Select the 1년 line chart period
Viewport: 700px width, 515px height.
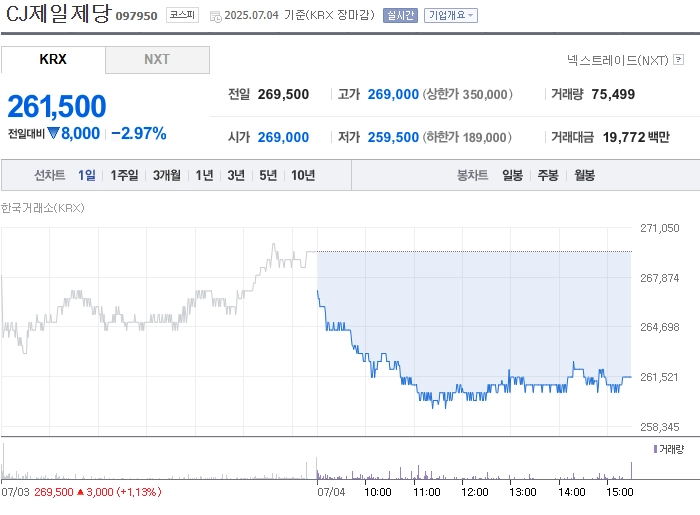click(x=204, y=175)
